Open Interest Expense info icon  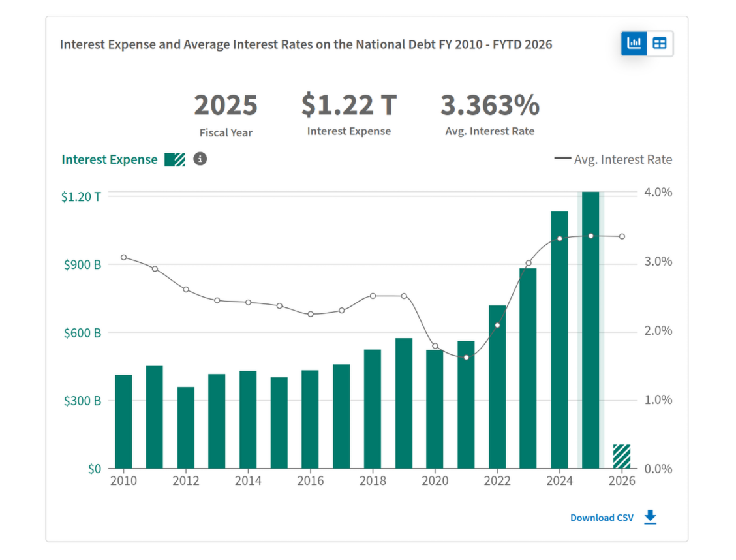click(200, 159)
